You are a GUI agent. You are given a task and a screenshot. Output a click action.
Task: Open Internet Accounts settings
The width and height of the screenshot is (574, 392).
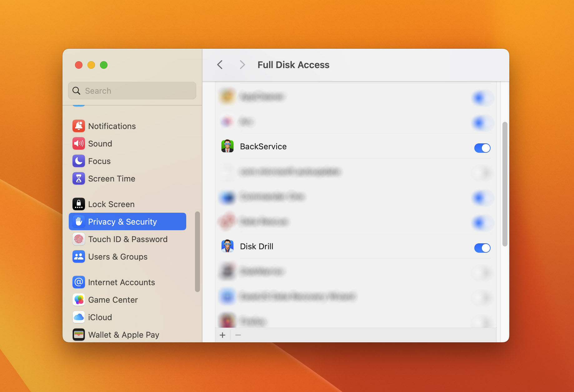[x=121, y=282]
